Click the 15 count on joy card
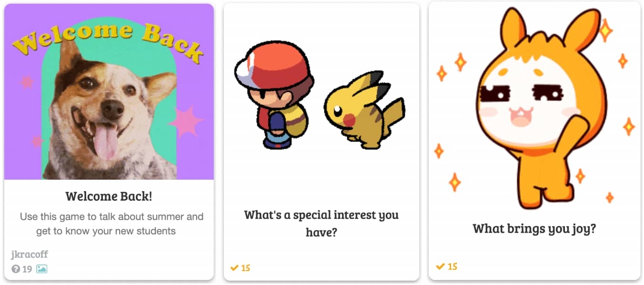This screenshot has width=644, height=285. pyautogui.click(x=452, y=266)
